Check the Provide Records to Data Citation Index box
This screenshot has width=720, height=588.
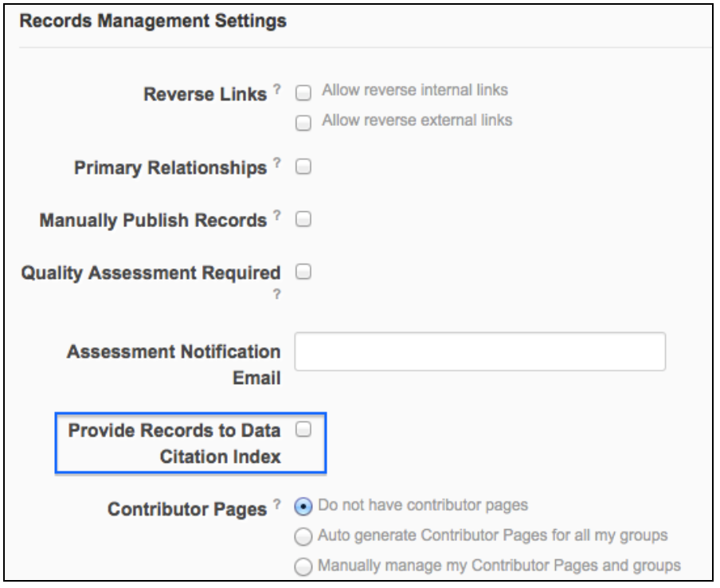pos(303,430)
